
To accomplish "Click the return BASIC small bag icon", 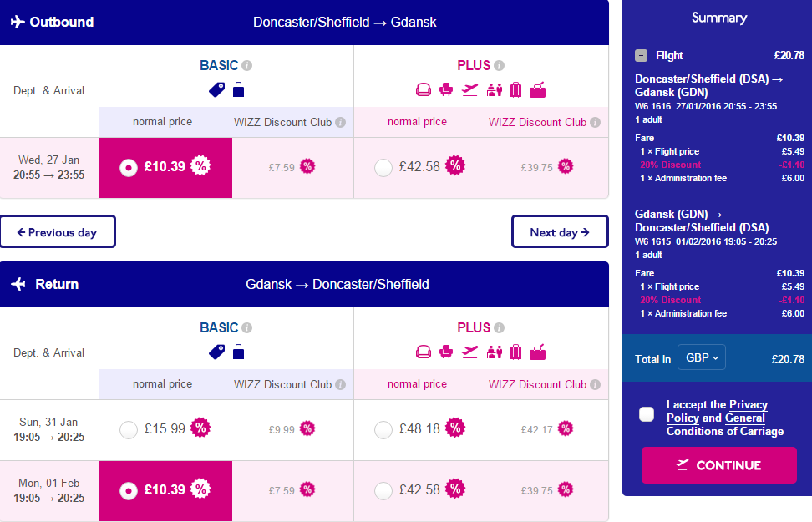I will click(x=238, y=352).
